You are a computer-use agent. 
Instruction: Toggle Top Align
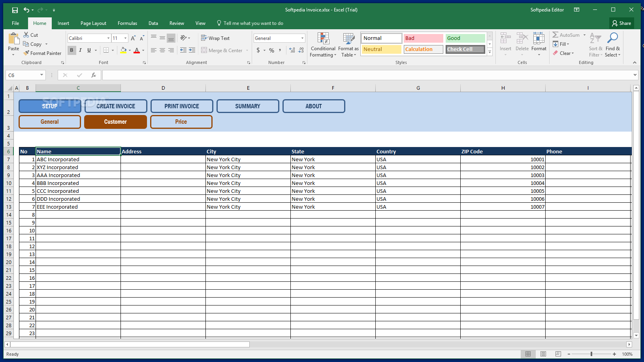tap(154, 38)
